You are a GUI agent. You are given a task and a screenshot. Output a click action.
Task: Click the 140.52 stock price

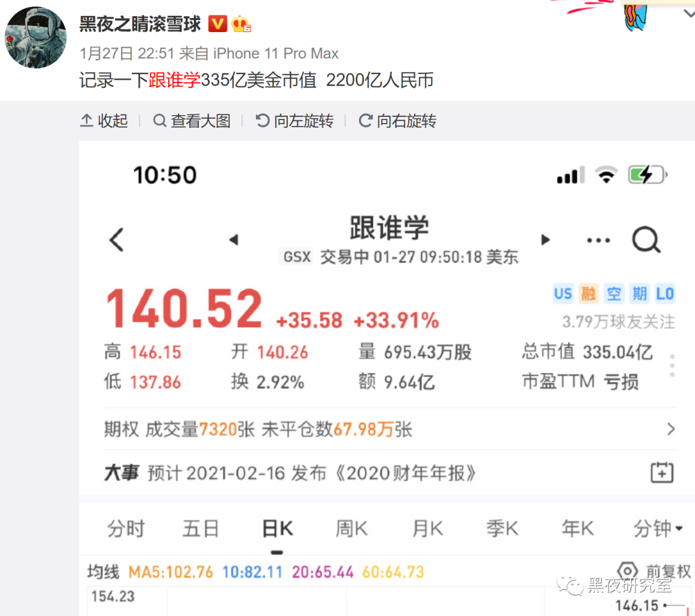[184, 309]
